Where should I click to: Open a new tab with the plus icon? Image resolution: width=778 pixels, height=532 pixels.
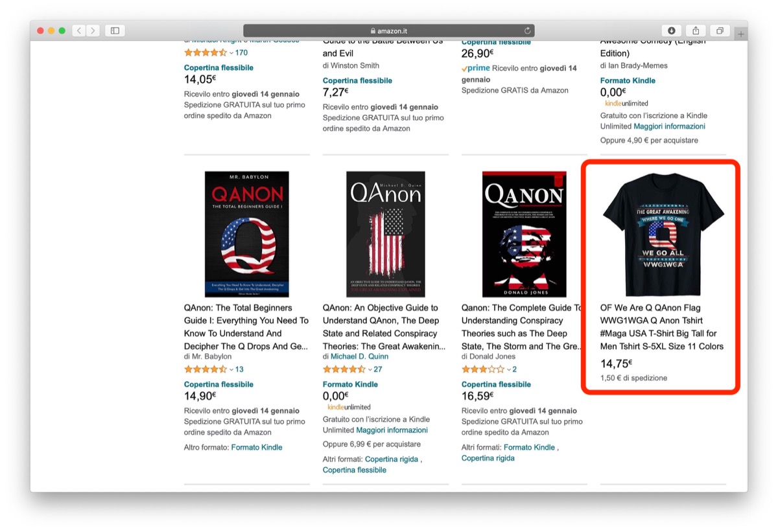coord(740,33)
